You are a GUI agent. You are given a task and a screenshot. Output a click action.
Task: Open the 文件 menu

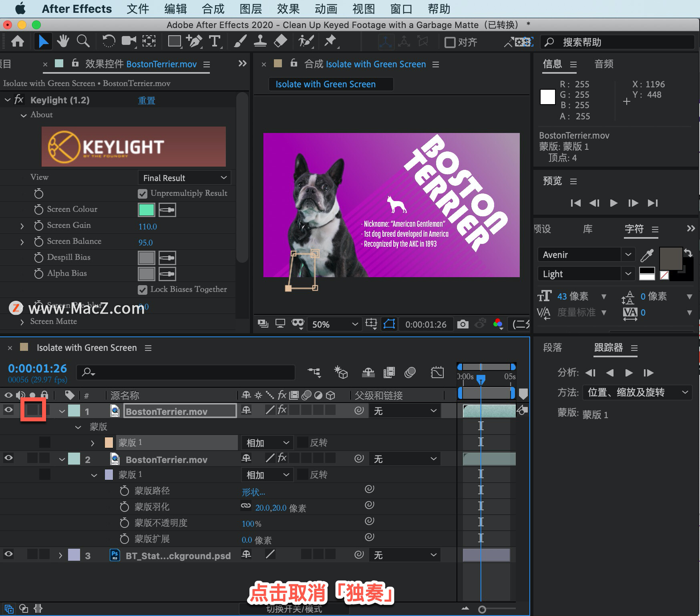click(138, 8)
